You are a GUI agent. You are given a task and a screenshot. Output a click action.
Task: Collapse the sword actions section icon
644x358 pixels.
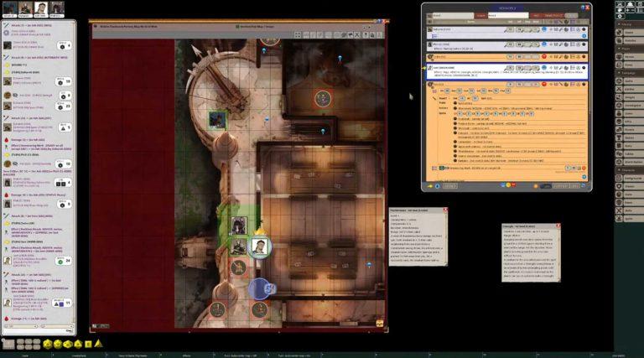click(434, 99)
